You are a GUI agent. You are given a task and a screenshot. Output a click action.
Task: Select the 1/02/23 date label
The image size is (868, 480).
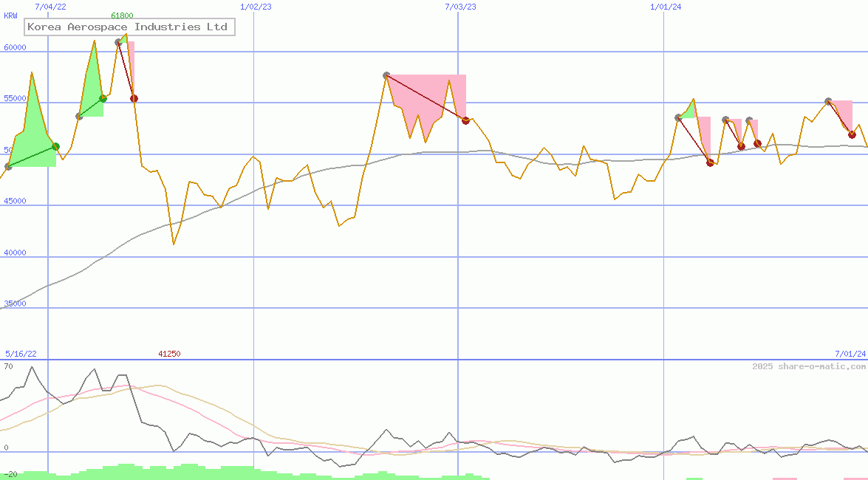pyautogui.click(x=256, y=7)
